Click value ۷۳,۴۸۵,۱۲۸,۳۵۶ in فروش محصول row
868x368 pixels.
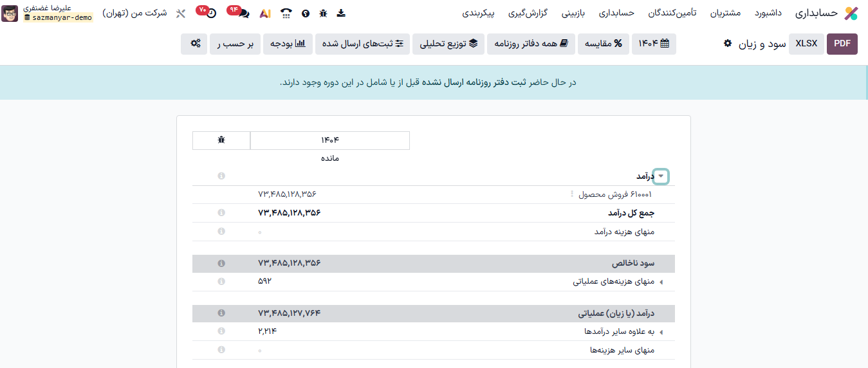[287, 194]
